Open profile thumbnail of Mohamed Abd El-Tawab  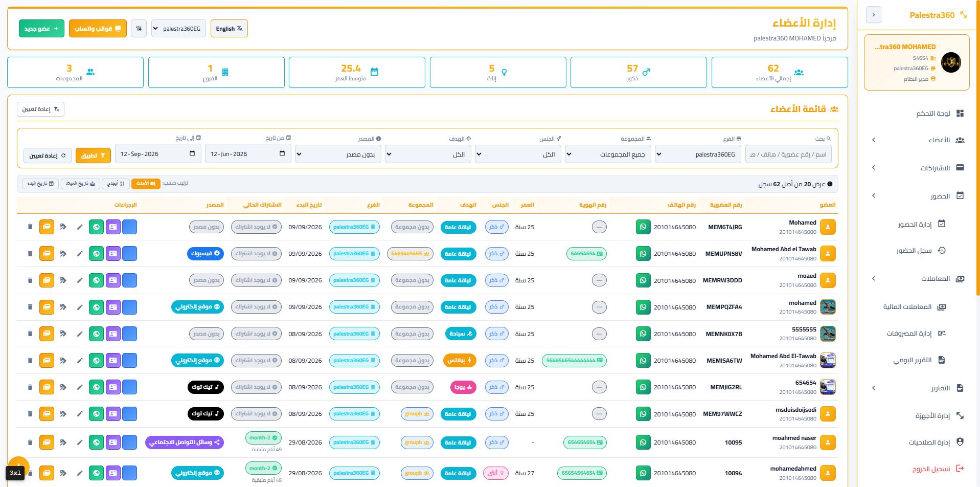click(828, 360)
